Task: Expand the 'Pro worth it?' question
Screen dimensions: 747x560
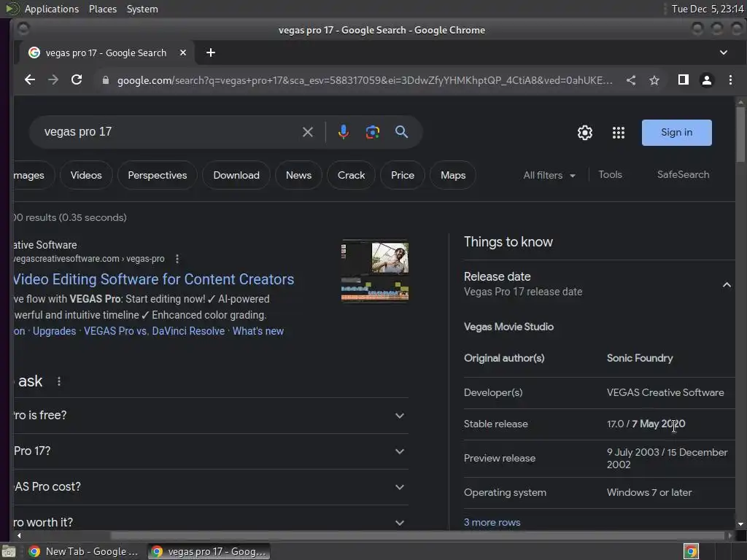Action: (209, 522)
